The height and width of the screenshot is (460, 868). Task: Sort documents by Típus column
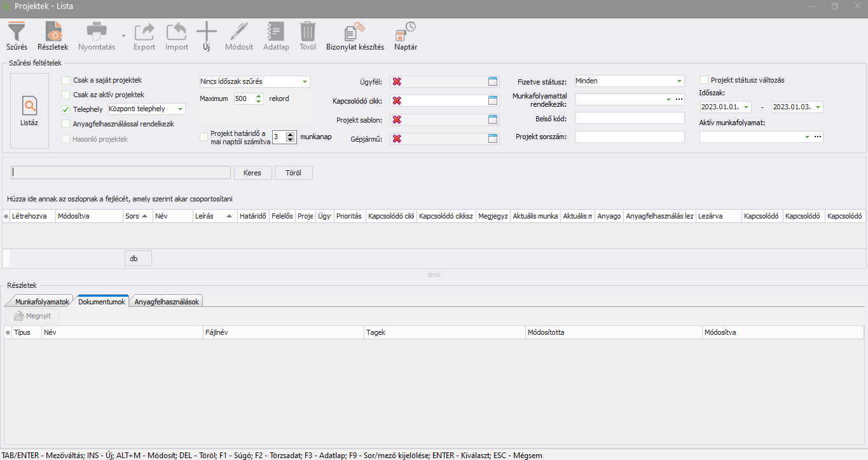[27, 332]
